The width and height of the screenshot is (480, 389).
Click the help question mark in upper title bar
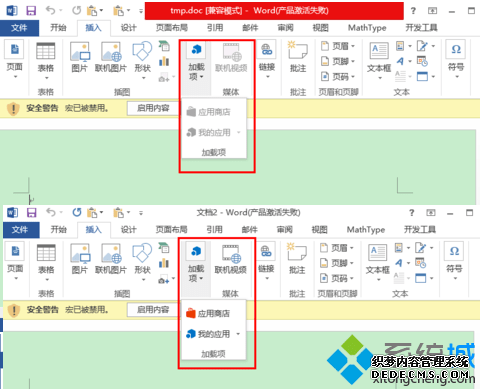(x=413, y=11)
